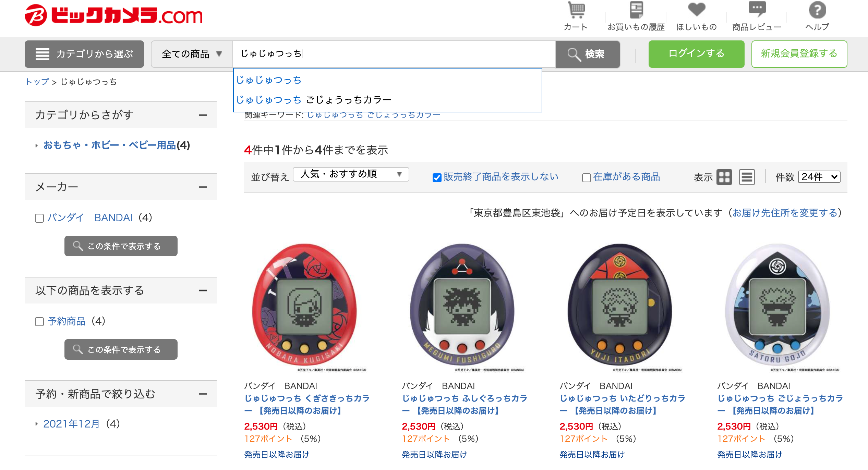Switch to the grid view display icon

point(724,177)
